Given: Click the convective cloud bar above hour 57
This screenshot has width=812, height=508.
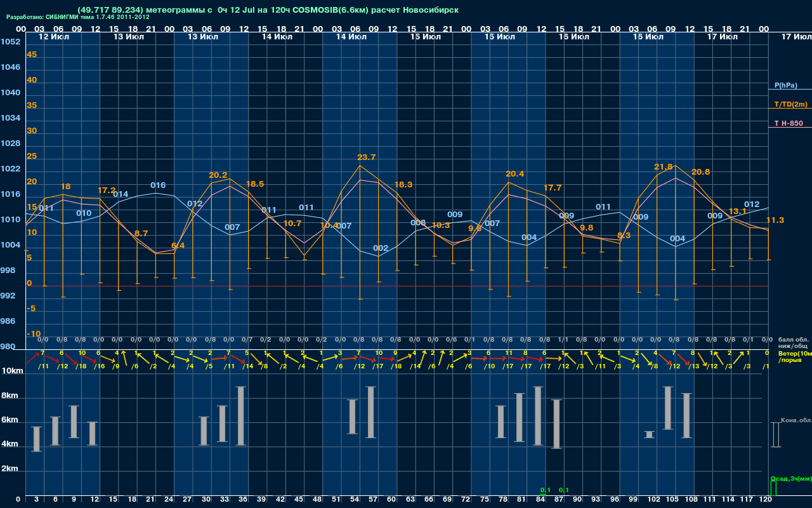Looking at the screenshot, I should [x=371, y=412].
